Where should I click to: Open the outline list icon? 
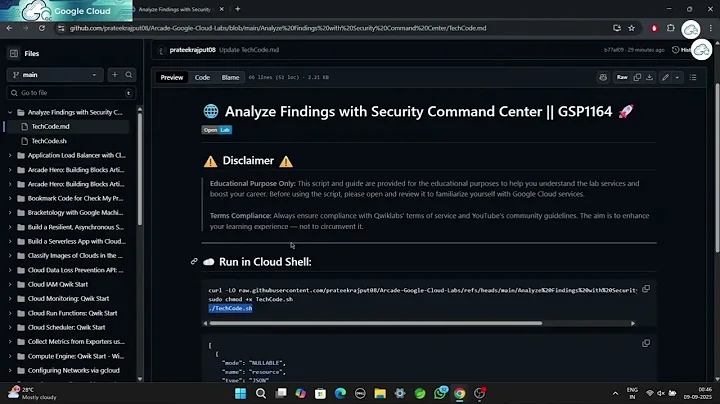[x=693, y=78]
